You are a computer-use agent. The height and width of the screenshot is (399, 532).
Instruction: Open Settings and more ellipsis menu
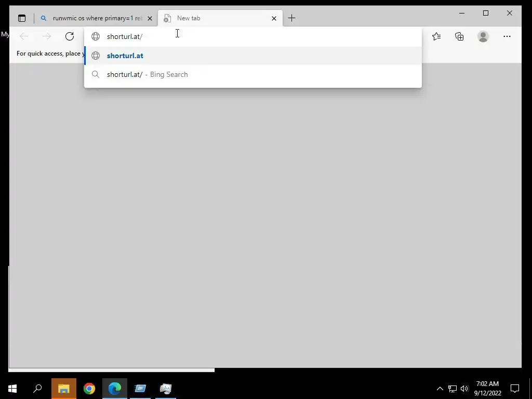point(507,36)
